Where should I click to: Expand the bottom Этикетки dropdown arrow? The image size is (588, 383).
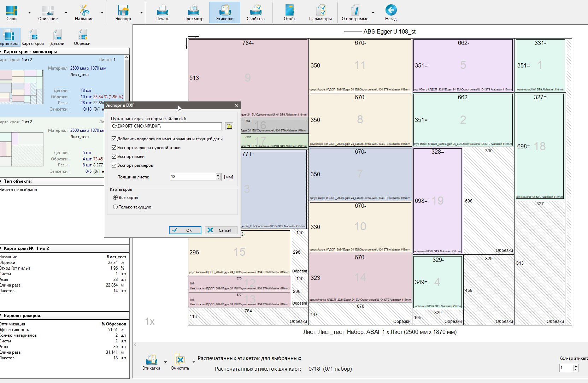(x=165, y=362)
